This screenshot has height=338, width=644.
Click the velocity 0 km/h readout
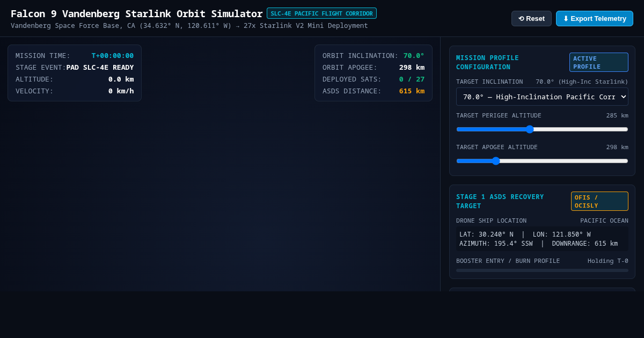121,91
